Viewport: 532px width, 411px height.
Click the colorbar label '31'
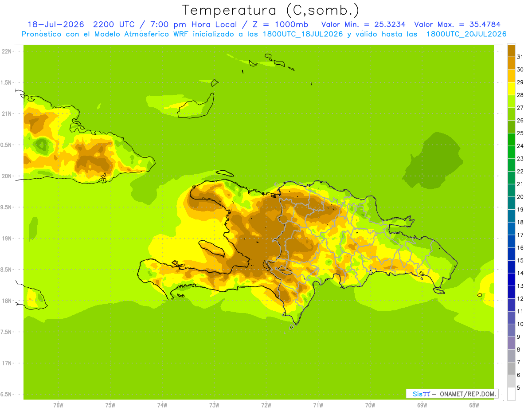pyautogui.click(x=520, y=57)
